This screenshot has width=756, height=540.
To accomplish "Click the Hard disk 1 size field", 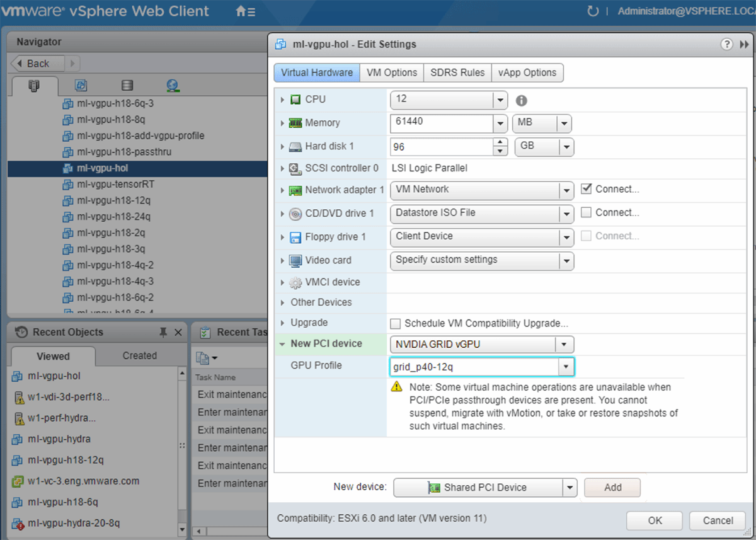I will click(x=441, y=147).
